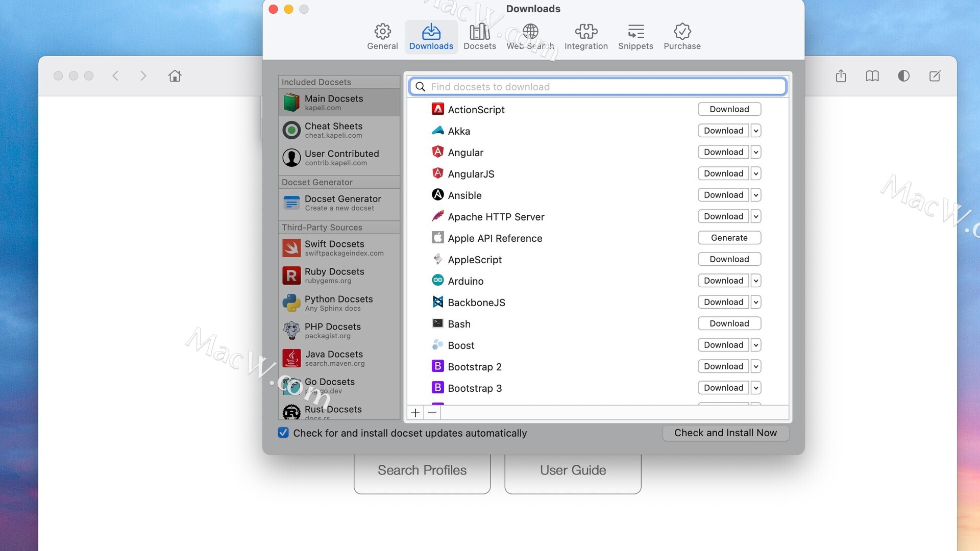This screenshot has height=551, width=980.
Task: Go back in main Dash window
Action: tap(115, 76)
